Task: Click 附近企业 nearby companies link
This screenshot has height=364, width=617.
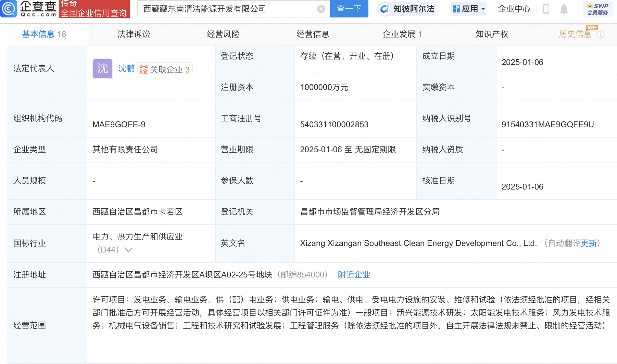Action: pyautogui.click(x=354, y=275)
